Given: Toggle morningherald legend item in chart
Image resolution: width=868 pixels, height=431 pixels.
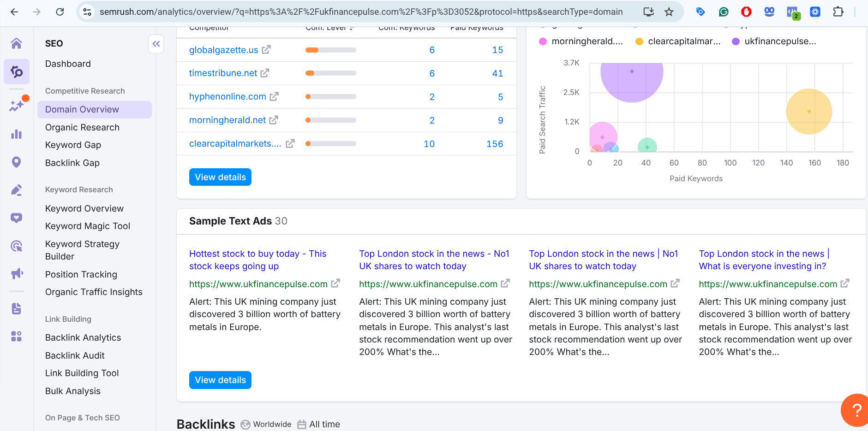Looking at the screenshot, I should tap(581, 41).
